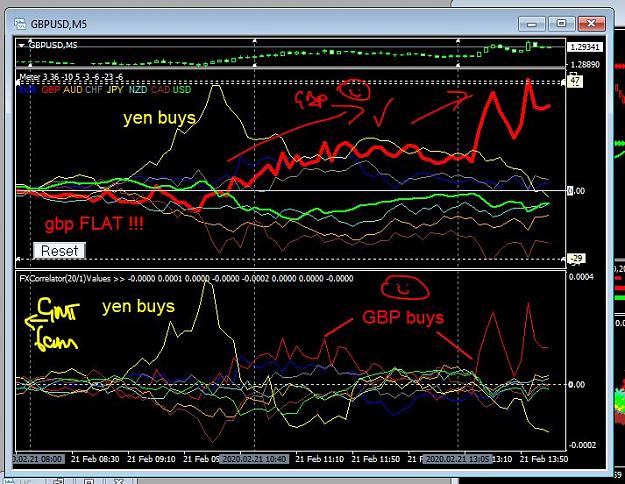Click the GBPUSD,M5 chart window icon
625x484 pixels.
pos(20,24)
